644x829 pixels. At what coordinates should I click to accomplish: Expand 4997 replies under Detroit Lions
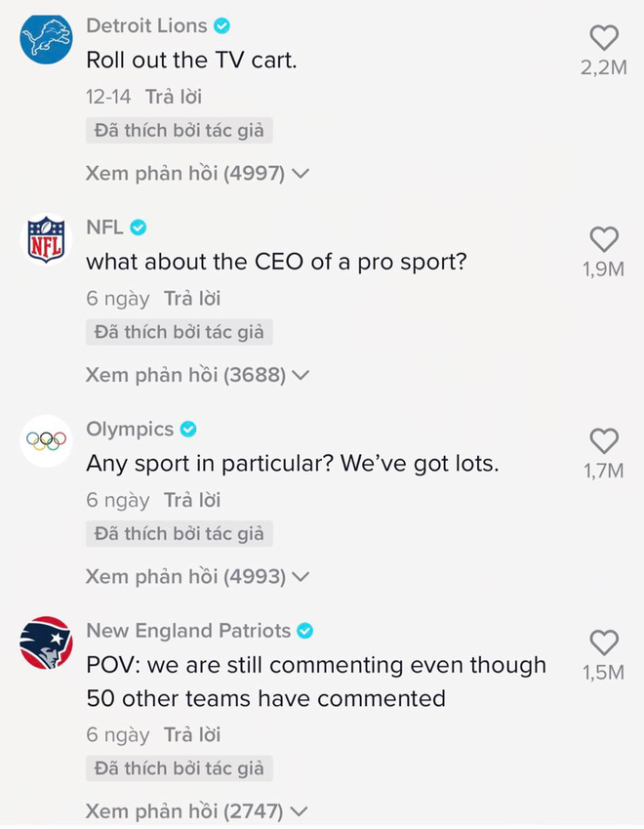coord(197,174)
